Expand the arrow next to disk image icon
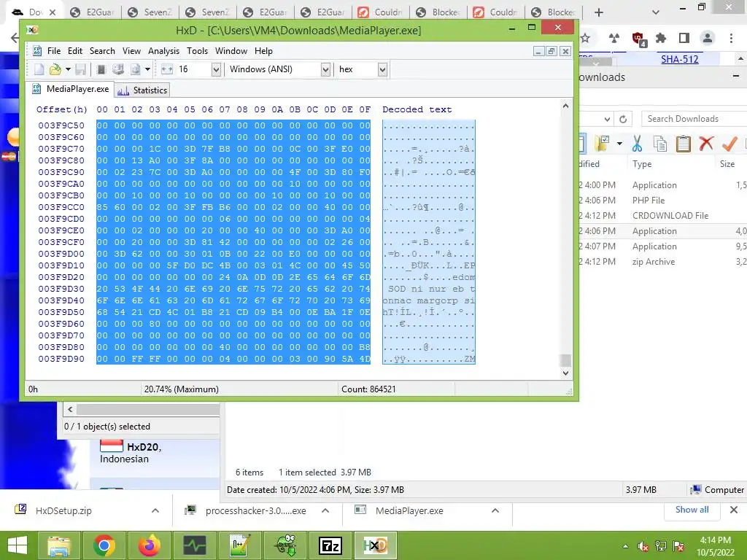 pos(147,69)
